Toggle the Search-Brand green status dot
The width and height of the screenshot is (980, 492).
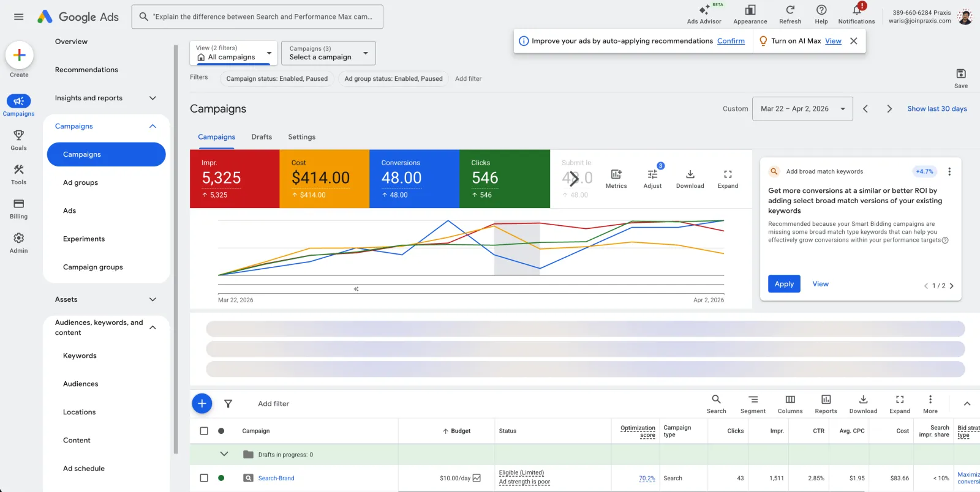[221, 478]
